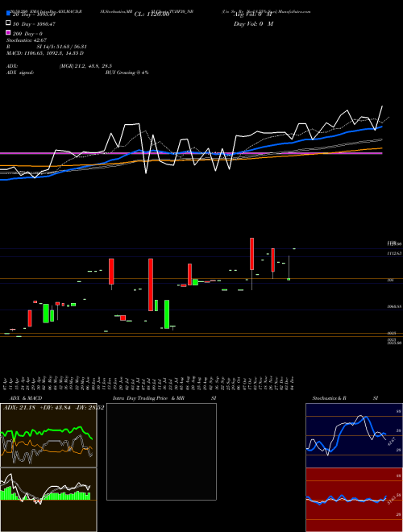Viewport: 403px width, 532px height.
Task: Click the 1112.63 price axis label
Action: pos(395,253)
